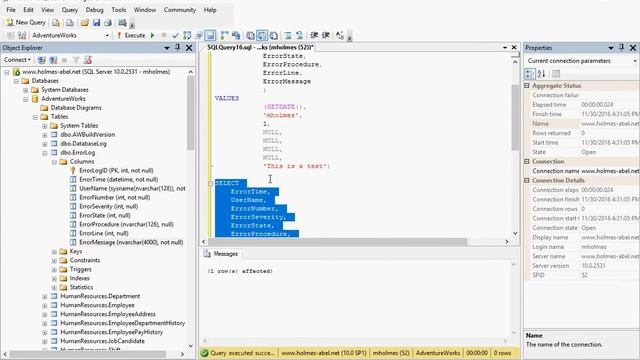Decrease indent toolbar icon
Viewport: 640px width, 360px height.
(x=314, y=36)
